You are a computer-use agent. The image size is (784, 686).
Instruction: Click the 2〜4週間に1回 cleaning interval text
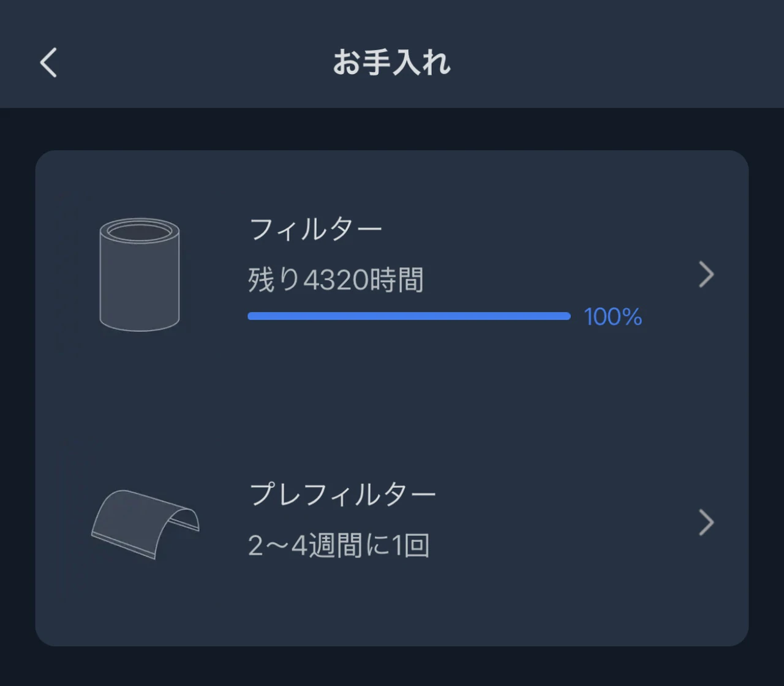point(339,545)
